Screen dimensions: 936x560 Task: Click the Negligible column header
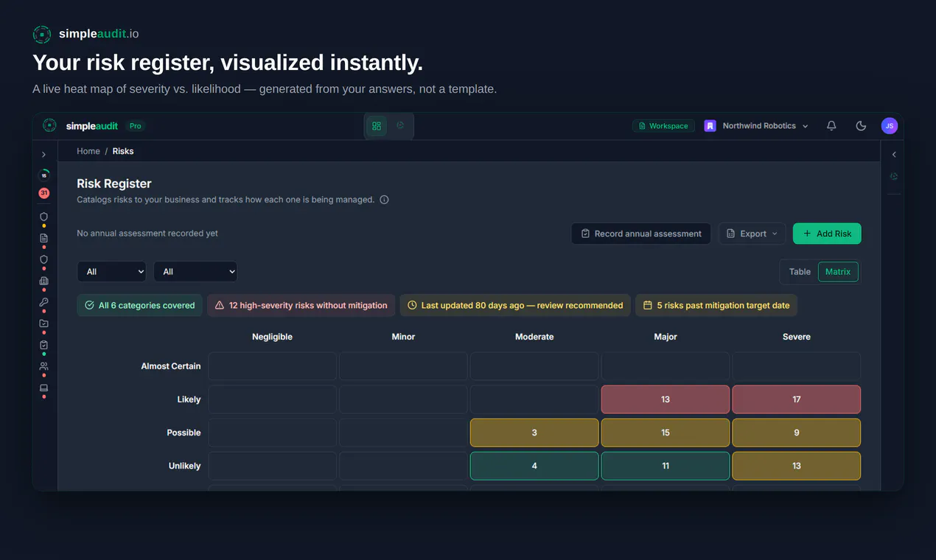point(272,337)
